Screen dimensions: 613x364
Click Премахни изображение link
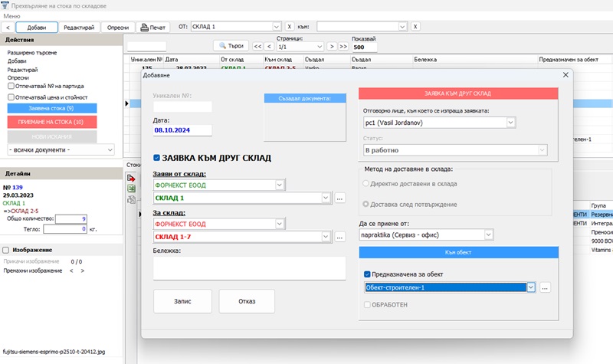pos(32,271)
